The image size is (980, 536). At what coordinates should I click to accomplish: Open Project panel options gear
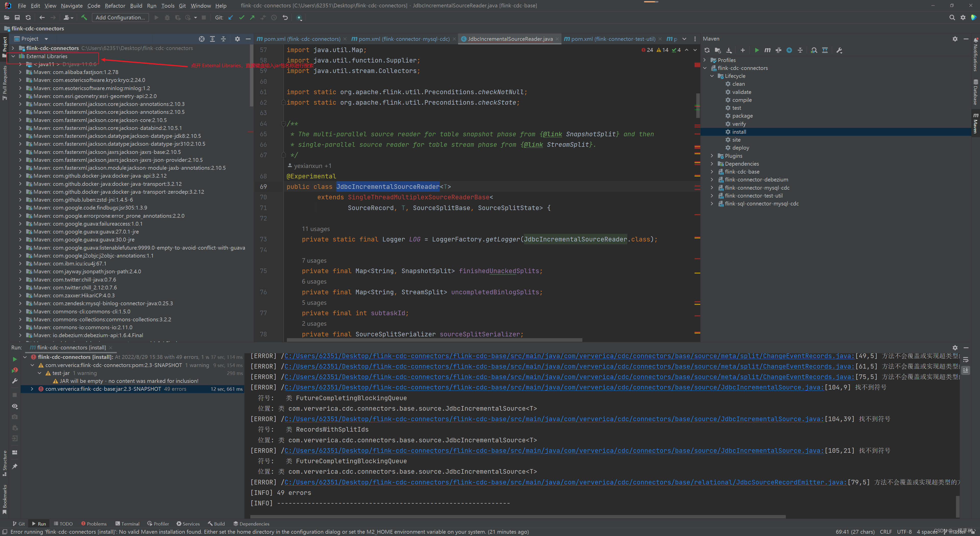(x=237, y=39)
